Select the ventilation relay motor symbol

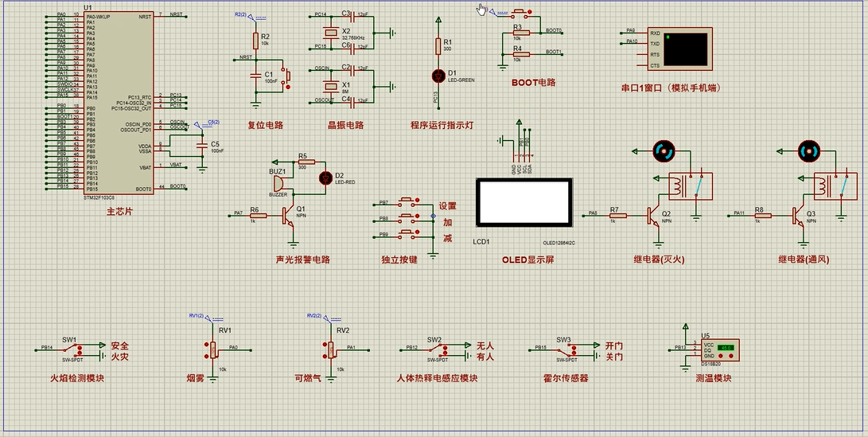(x=809, y=150)
